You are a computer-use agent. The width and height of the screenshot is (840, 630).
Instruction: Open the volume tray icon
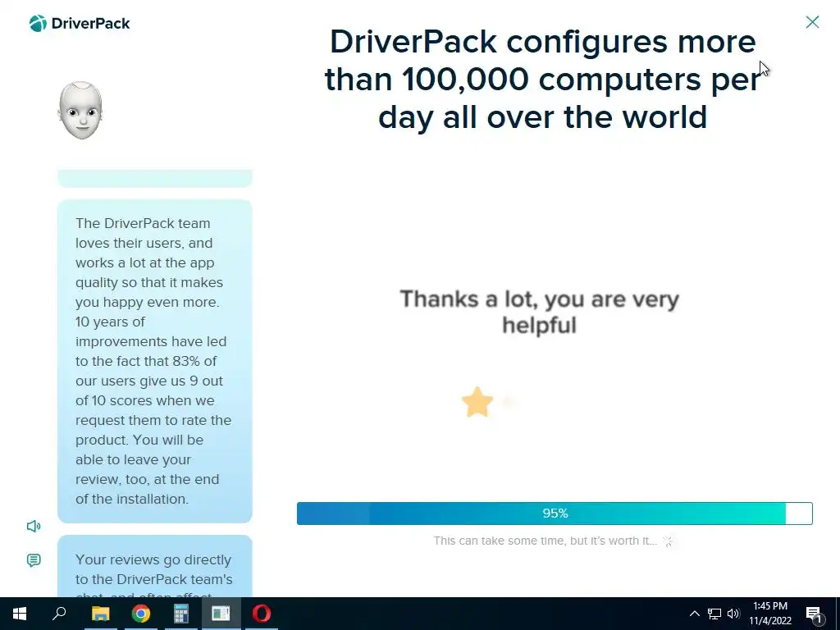[733, 614]
